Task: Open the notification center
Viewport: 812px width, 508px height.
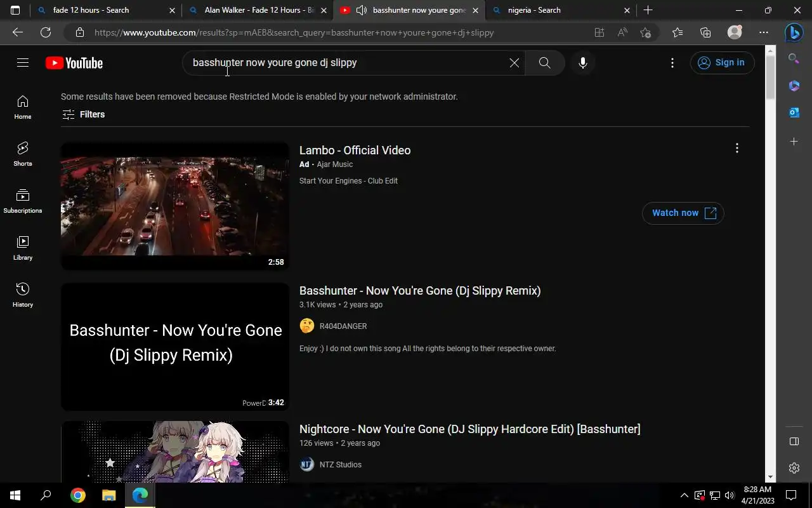Action: pos(791,495)
